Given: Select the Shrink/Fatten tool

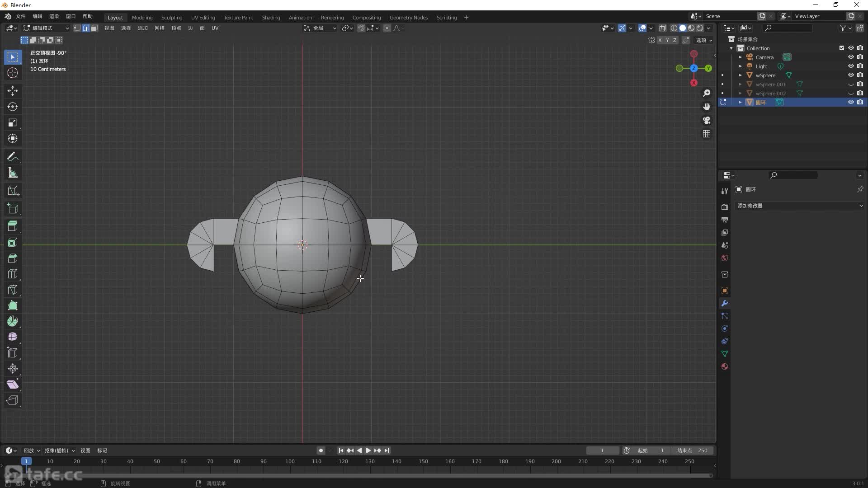Looking at the screenshot, I should point(13,369).
